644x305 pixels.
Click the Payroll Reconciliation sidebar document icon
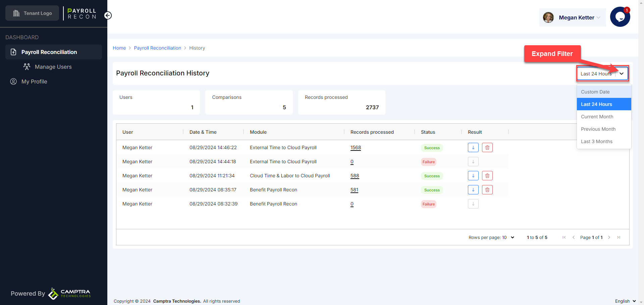[13, 52]
